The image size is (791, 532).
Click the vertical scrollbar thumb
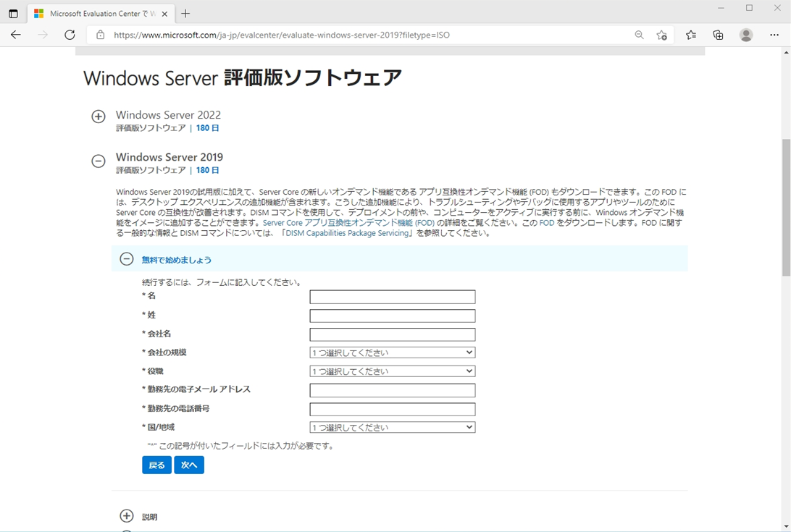[x=786, y=207]
